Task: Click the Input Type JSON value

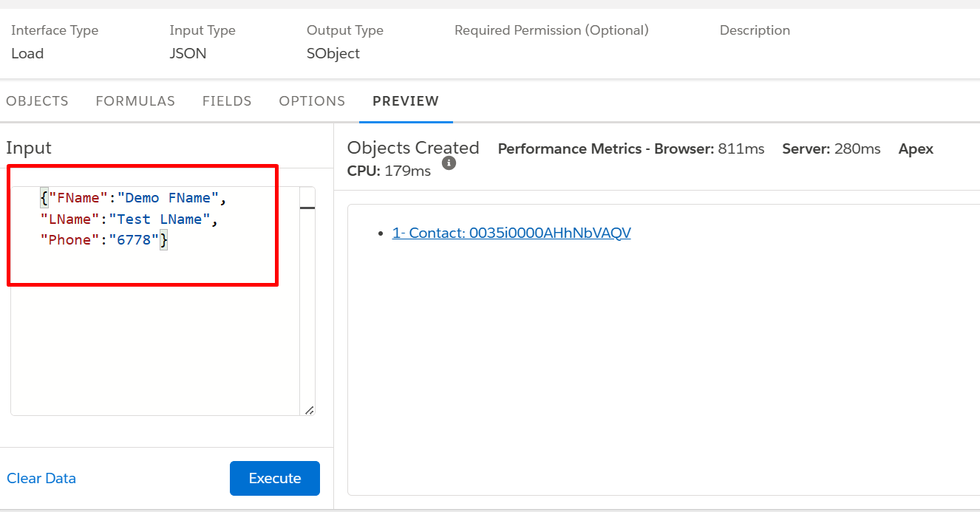Action: coord(187,53)
